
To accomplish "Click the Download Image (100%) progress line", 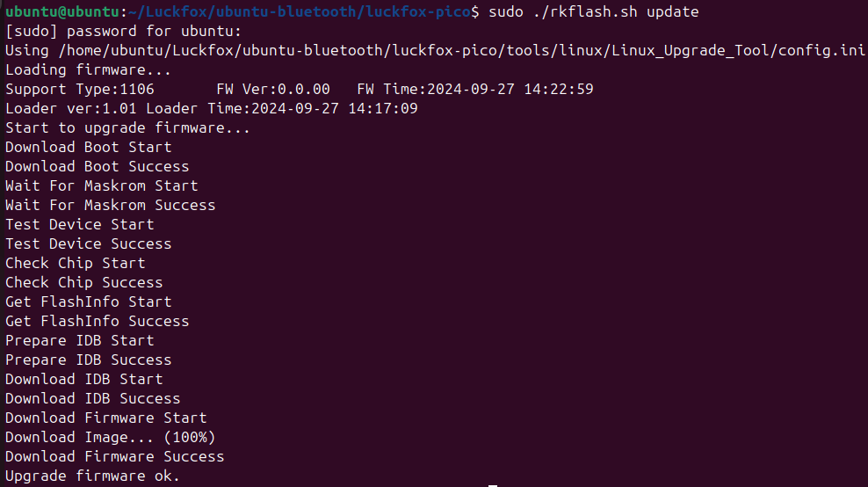I will point(110,437).
